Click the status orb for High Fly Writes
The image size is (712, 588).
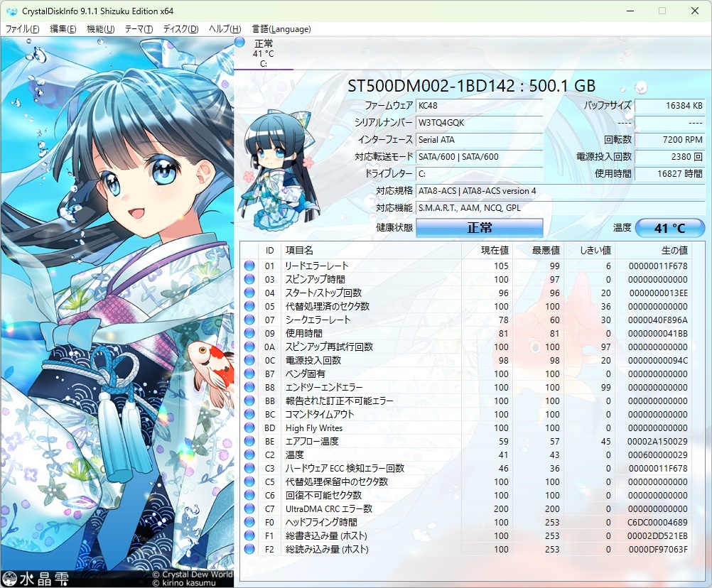tap(249, 428)
